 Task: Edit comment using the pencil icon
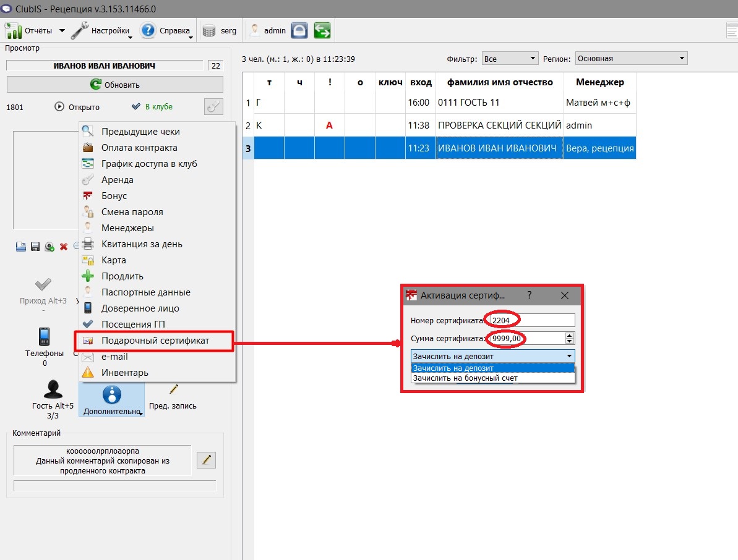206,459
